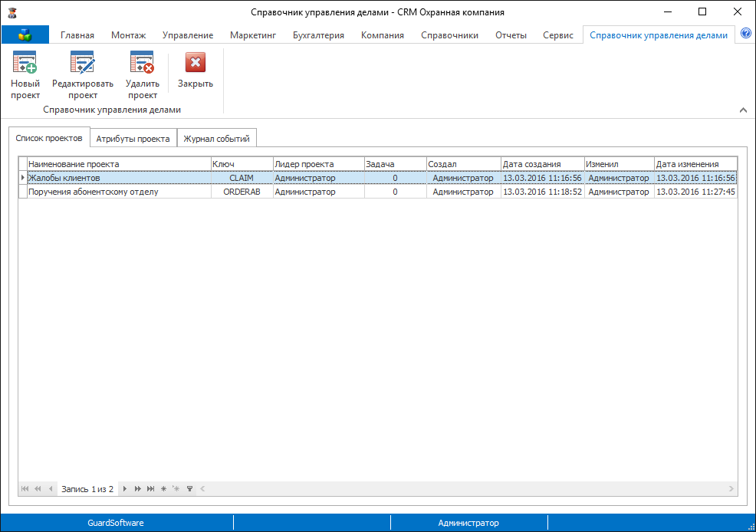Click Администратор in the status bar
Screen dimensions: 756x532
(x=468, y=523)
